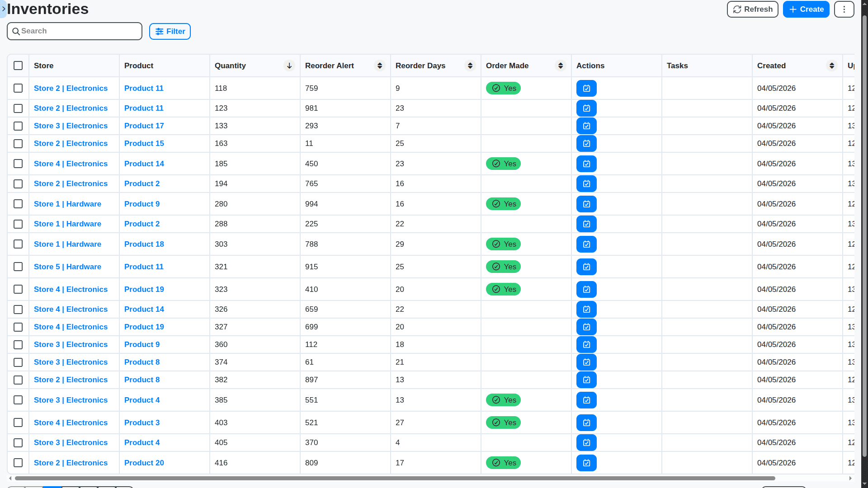This screenshot has height=488, width=868.
Task: Click the Filter icon
Action: coord(160,31)
